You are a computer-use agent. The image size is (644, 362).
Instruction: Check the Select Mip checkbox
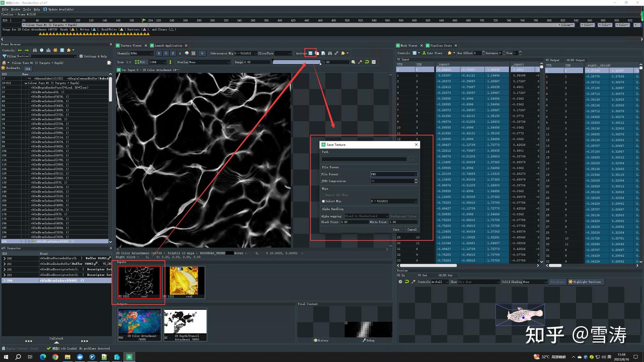coord(323,201)
